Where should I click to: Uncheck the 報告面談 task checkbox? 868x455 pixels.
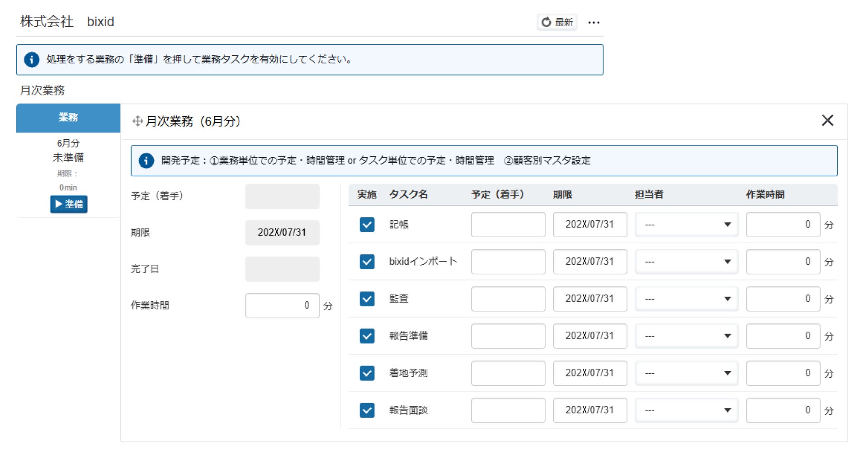367,410
